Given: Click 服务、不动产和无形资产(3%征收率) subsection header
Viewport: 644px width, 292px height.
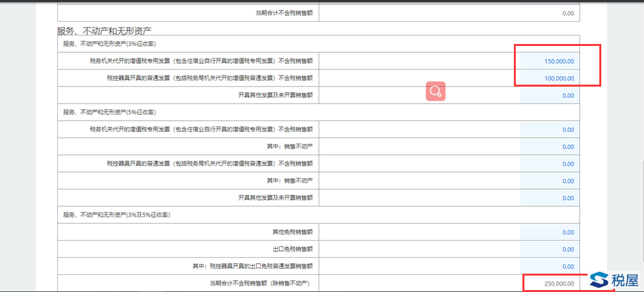Looking at the screenshot, I should pyautogui.click(x=109, y=44).
